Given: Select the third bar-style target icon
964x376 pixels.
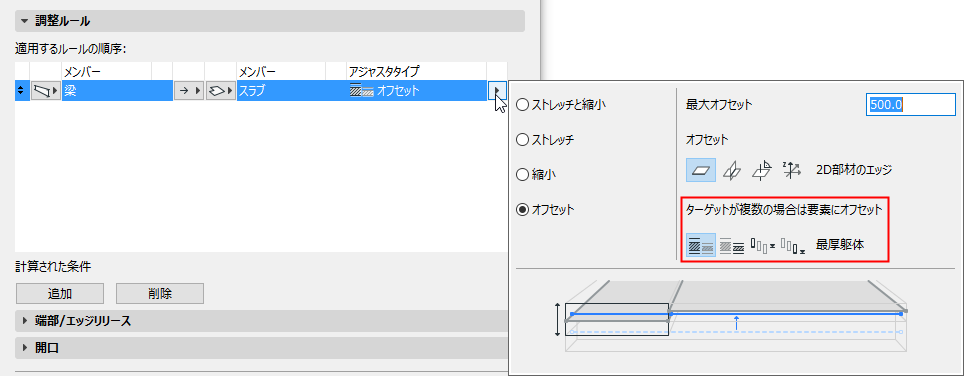Looking at the screenshot, I should click(762, 245).
